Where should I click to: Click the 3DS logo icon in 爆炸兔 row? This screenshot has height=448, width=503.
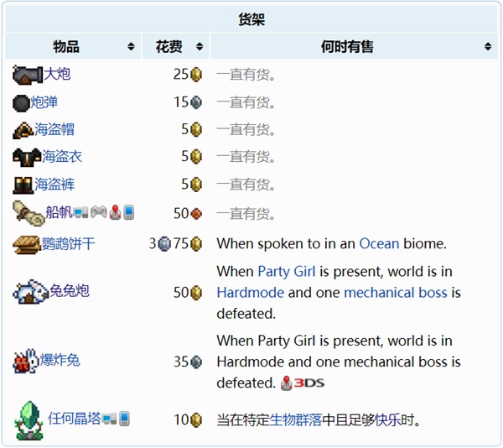click(x=309, y=383)
